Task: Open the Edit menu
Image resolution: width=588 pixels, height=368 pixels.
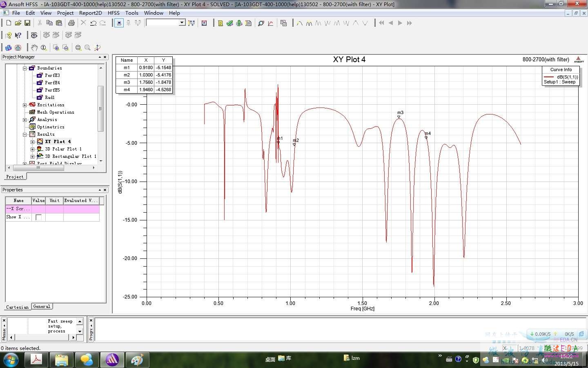Action: pyautogui.click(x=30, y=13)
